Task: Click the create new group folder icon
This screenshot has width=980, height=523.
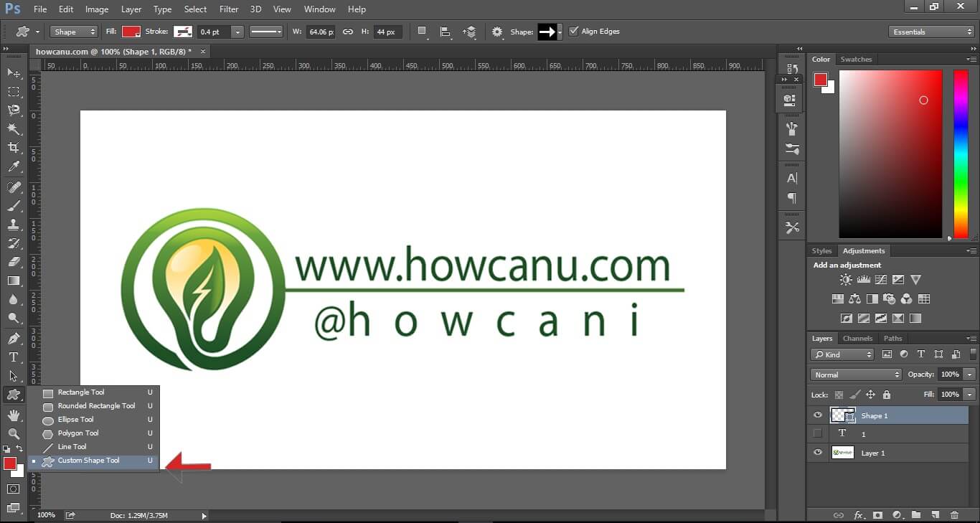Action: click(916, 515)
